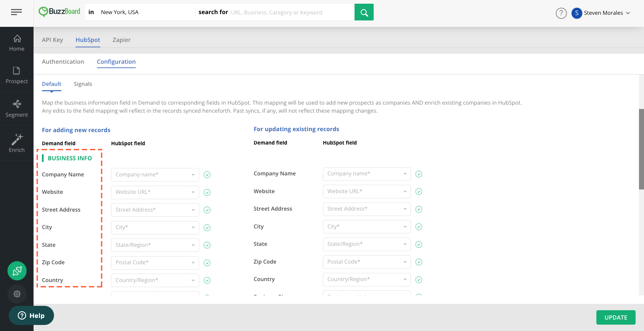The width and height of the screenshot is (644, 331).
Task: Click check icon for new-record State
Action: (207, 245)
